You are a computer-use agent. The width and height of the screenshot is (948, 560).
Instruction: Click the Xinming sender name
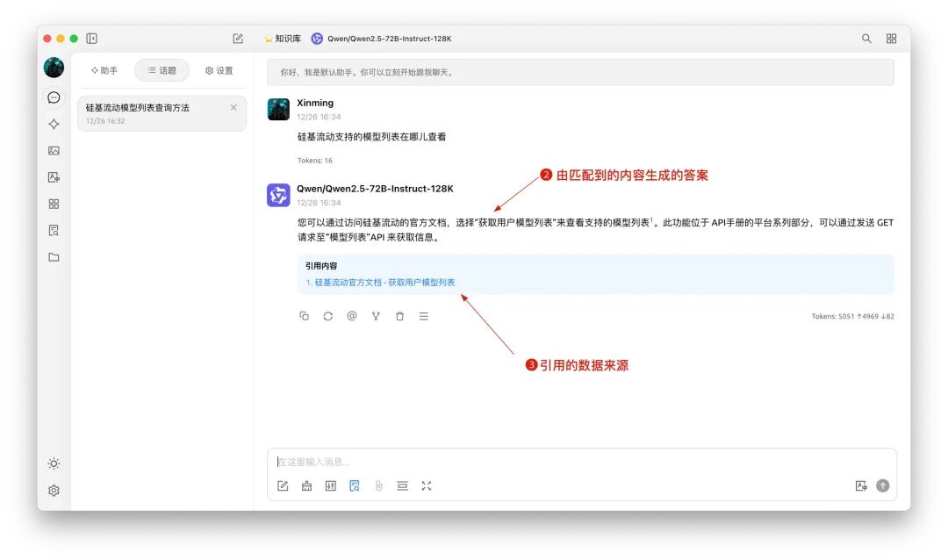pyautogui.click(x=315, y=103)
